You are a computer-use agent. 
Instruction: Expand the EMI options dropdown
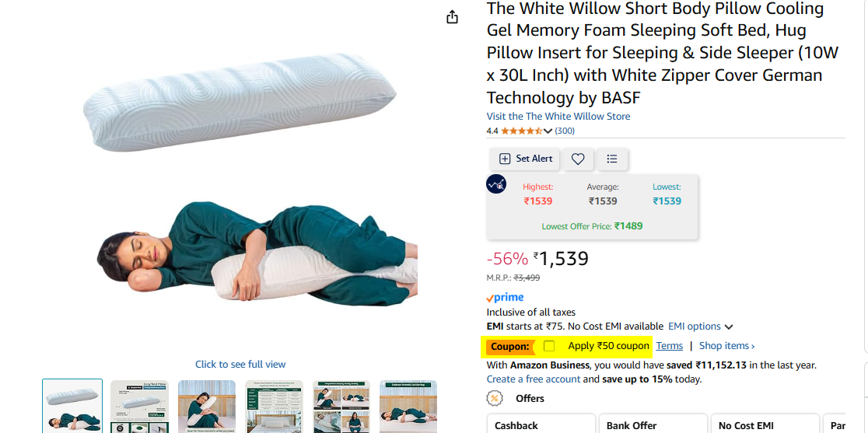[x=700, y=326]
